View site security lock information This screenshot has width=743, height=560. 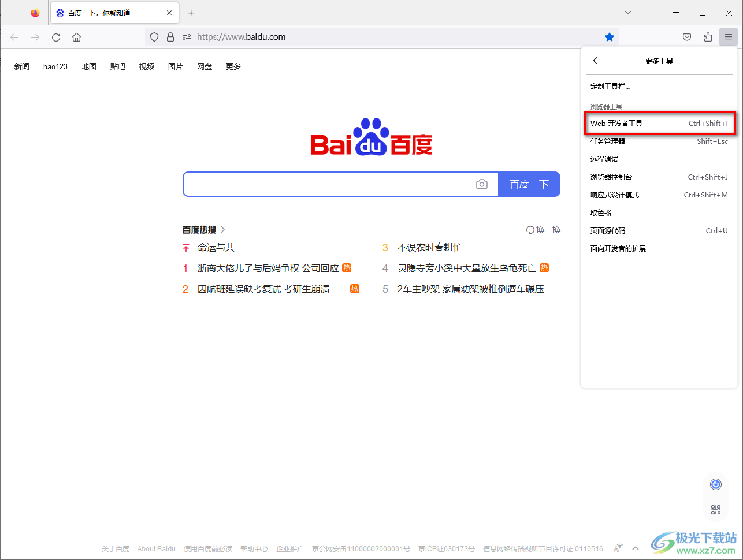coord(170,37)
